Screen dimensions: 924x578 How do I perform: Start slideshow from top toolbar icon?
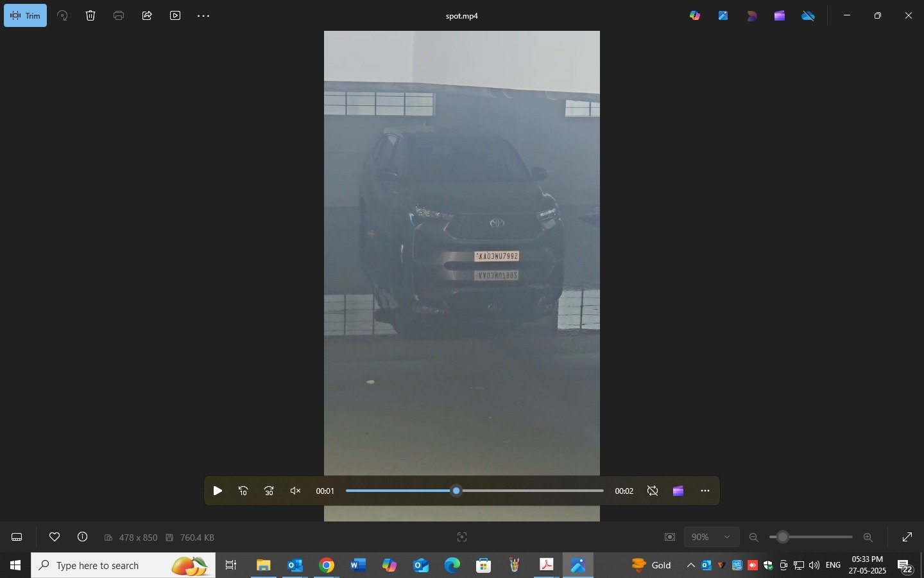click(x=175, y=15)
